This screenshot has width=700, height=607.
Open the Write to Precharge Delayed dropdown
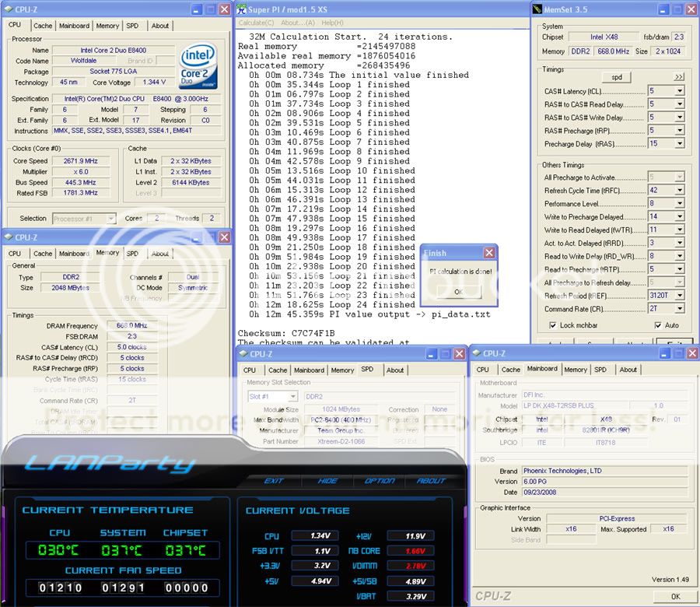pos(680,216)
